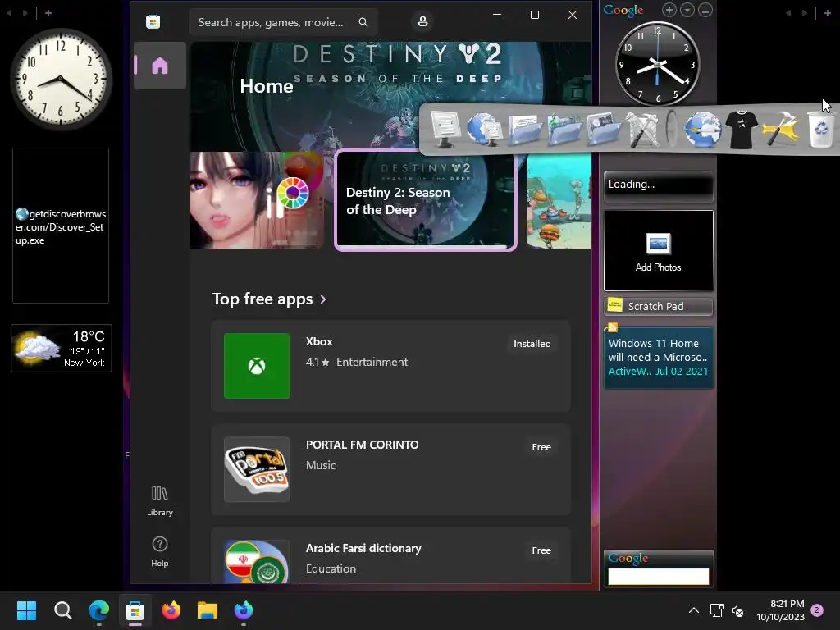The image size is (840, 630).
Task: Show hidden system tray icons chevron
Action: click(694, 610)
